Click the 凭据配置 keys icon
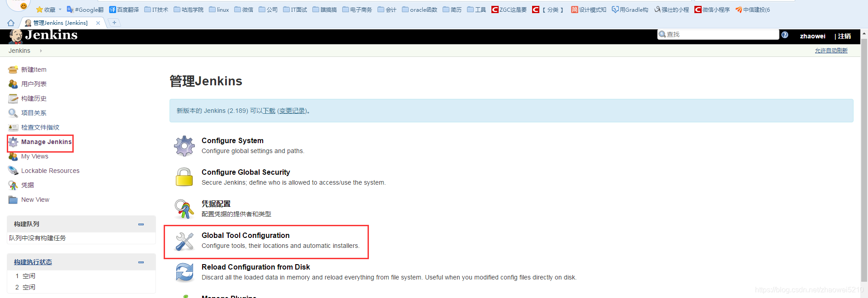The height and width of the screenshot is (298, 868). click(184, 209)
